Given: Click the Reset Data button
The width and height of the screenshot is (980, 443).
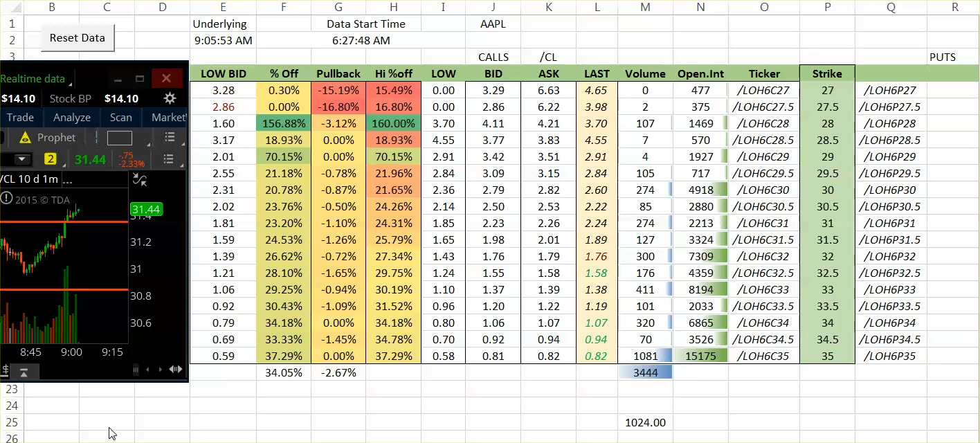Looking at the screenshot, I should 78,38.
